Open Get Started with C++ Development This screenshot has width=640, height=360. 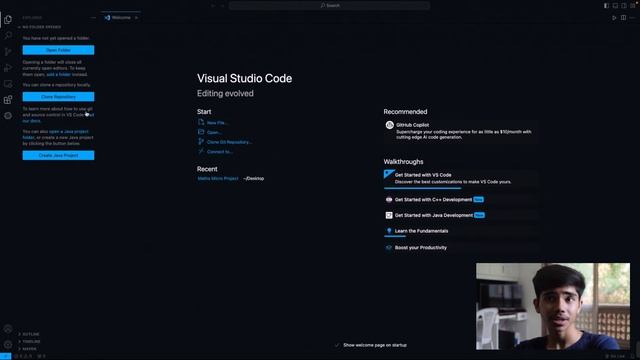tap(460, 200)
